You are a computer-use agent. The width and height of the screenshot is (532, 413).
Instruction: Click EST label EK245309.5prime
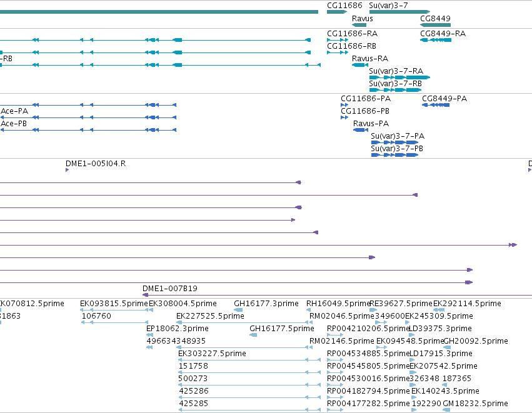coord(439,316)
